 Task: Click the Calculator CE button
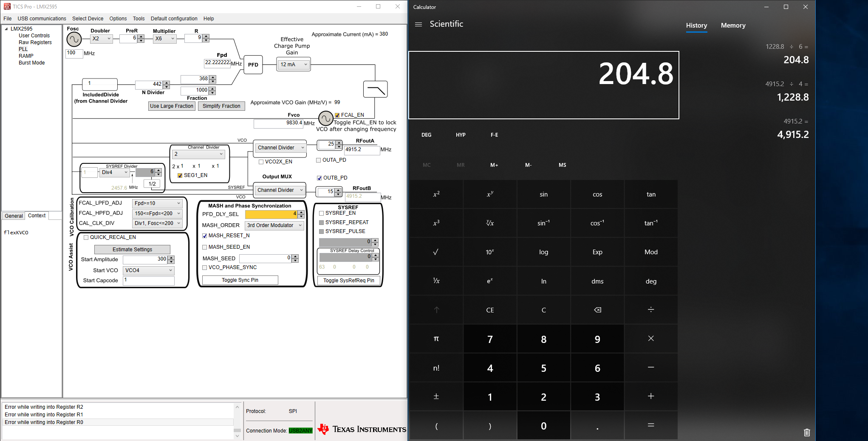pyautogui.click(x=490, y=310)
